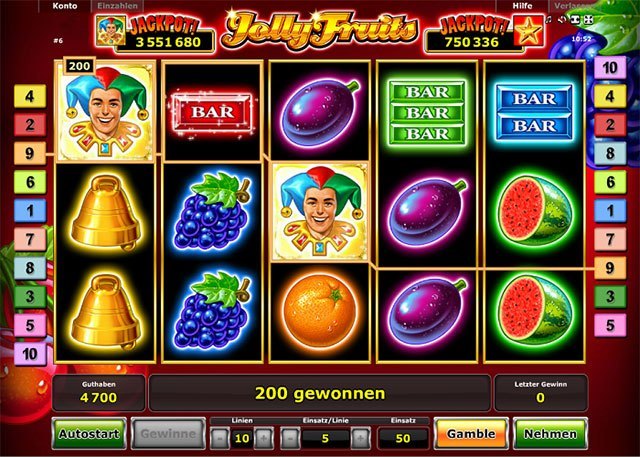The height and width of the screenshot is (457, 640).
Task: Click the right payline 3 marker
Action: (610, 296)
